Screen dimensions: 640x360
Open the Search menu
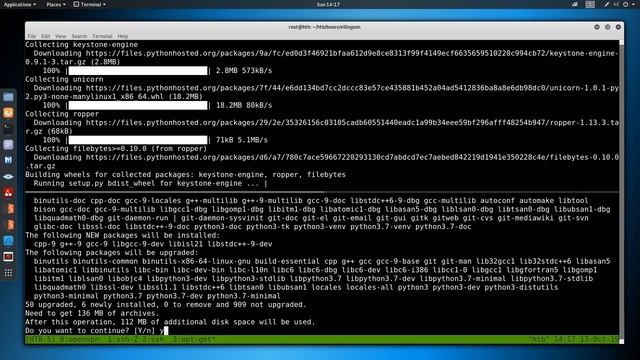[x=79, y=36]
